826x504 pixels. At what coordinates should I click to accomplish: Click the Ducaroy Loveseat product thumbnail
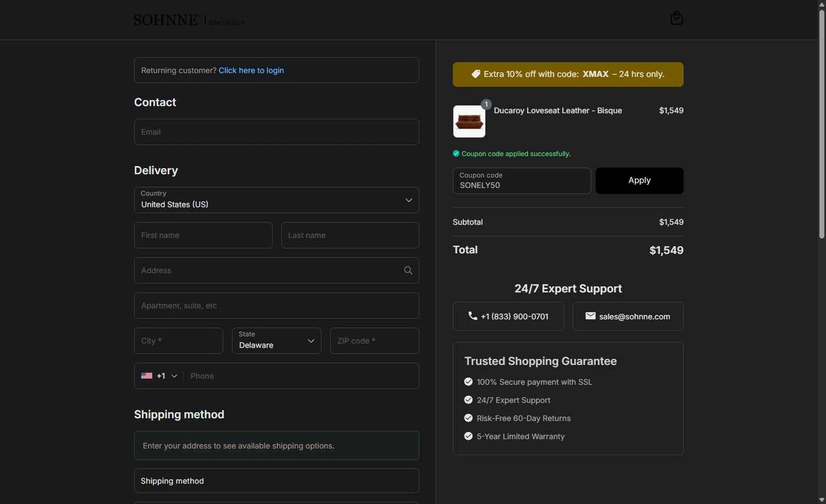469,121
